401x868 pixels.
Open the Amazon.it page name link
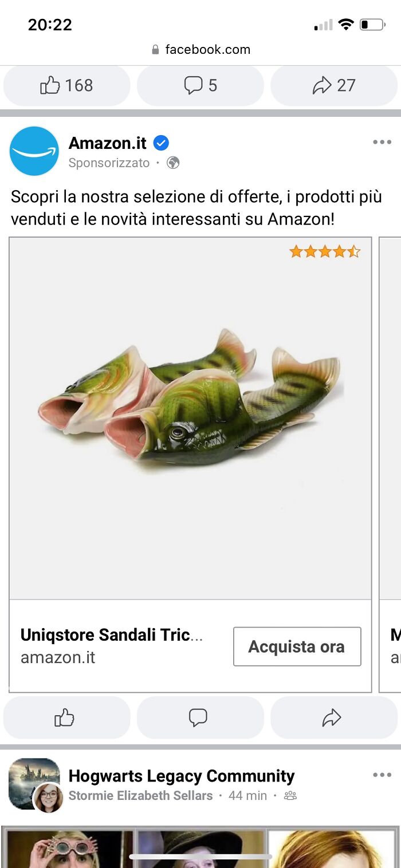pos(107,143)
